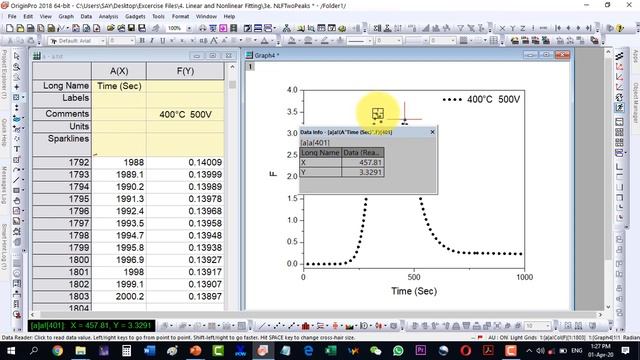Click the worksheet vertical scrollbar
The height and width of the screenshot is (360, 640).
[x=232, y=186]
